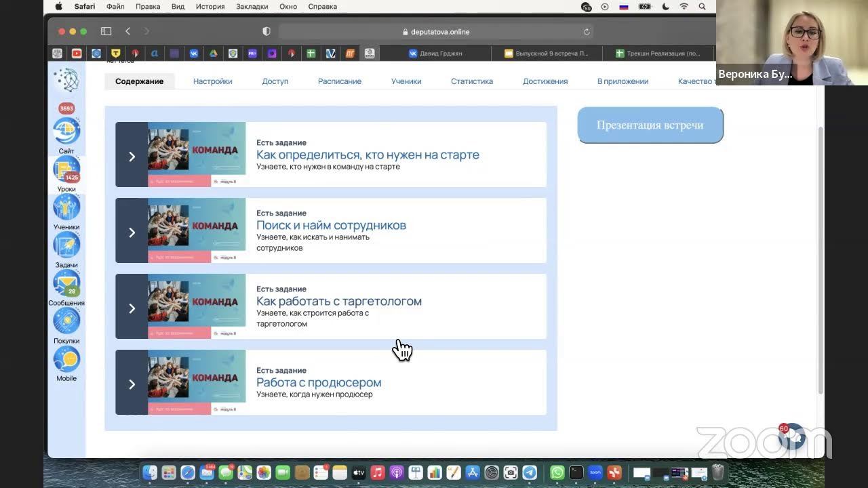Open the Расписание tab
Screen dimensions: 868x488
(x=340, y=81)
